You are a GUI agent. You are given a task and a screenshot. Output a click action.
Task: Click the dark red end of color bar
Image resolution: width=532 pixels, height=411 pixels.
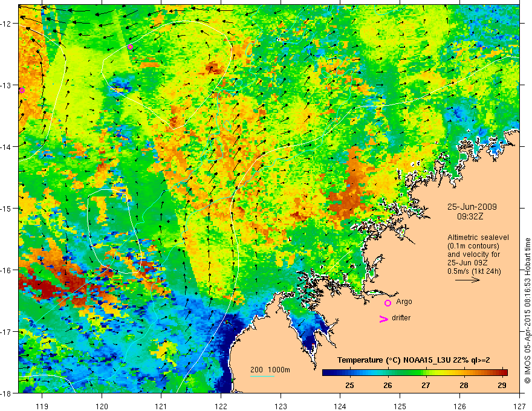coord(504,372)
